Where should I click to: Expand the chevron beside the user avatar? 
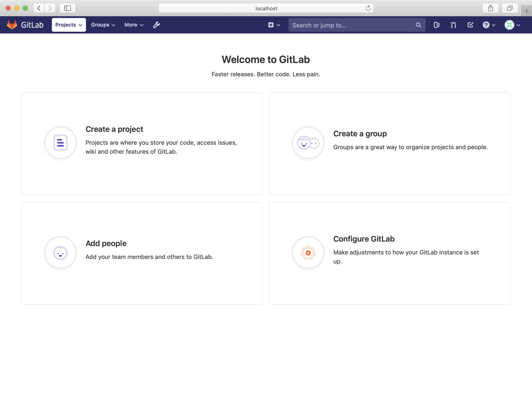[x=518, y=25]
